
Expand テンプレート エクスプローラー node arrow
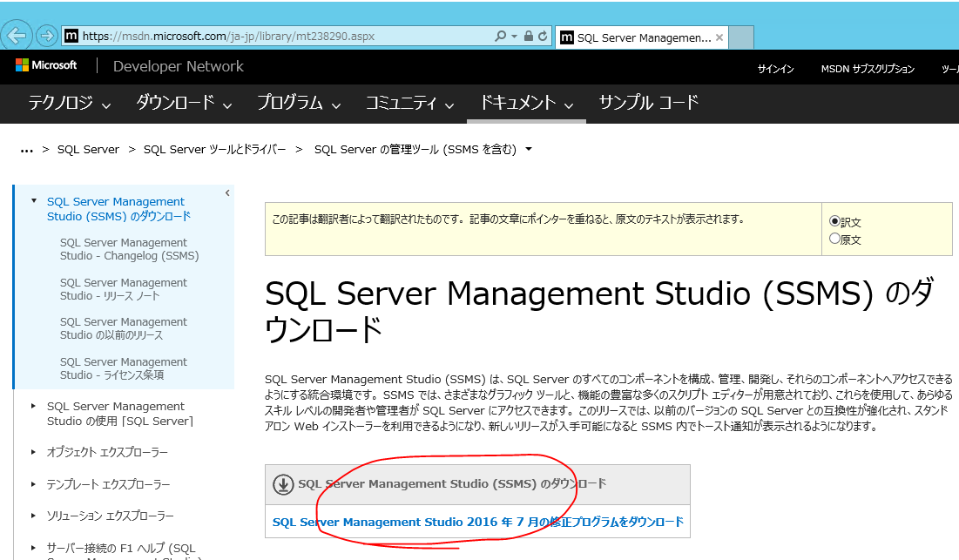tap(34, 483)
